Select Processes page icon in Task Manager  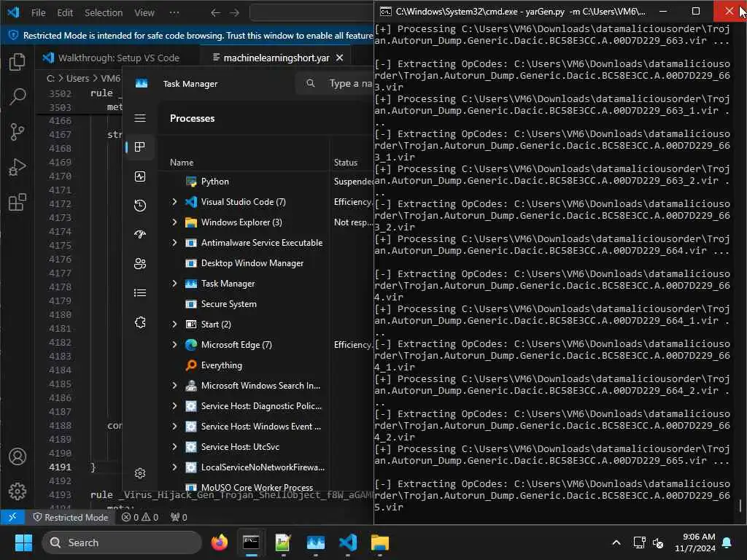[140, 147]
